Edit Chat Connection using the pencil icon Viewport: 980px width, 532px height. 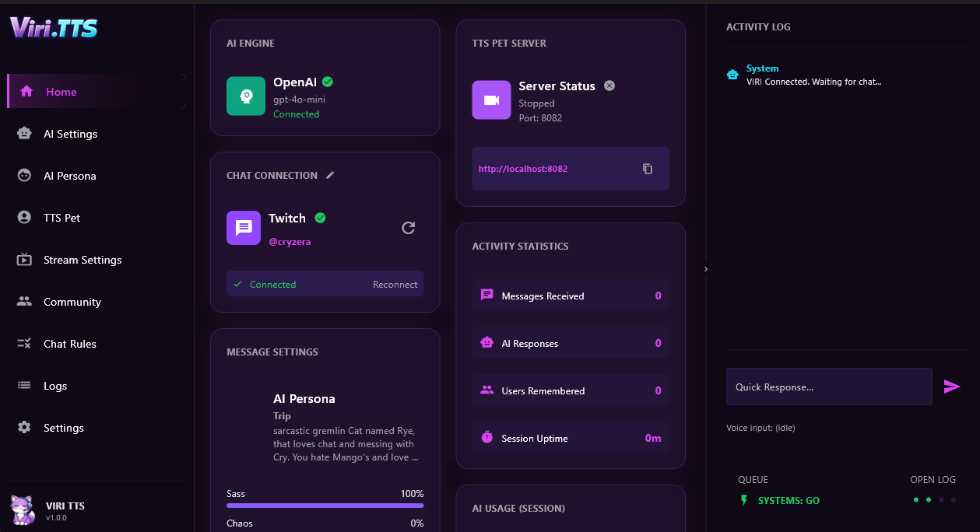pos(329,174)
